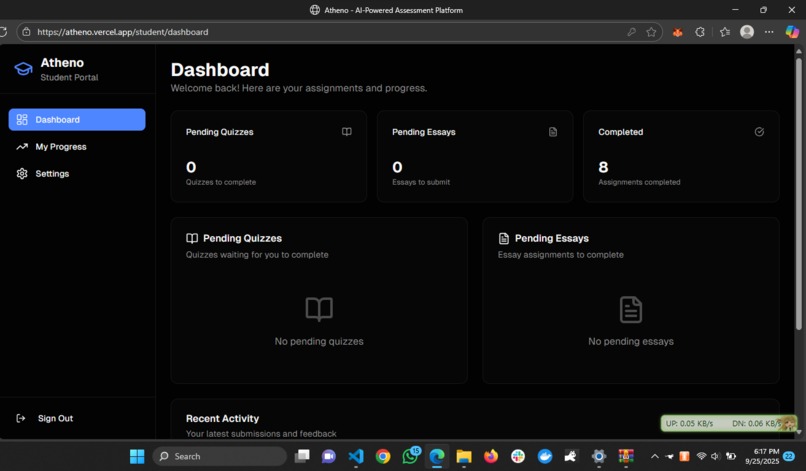Click the large document empty-state icon

tap(631, 309)
